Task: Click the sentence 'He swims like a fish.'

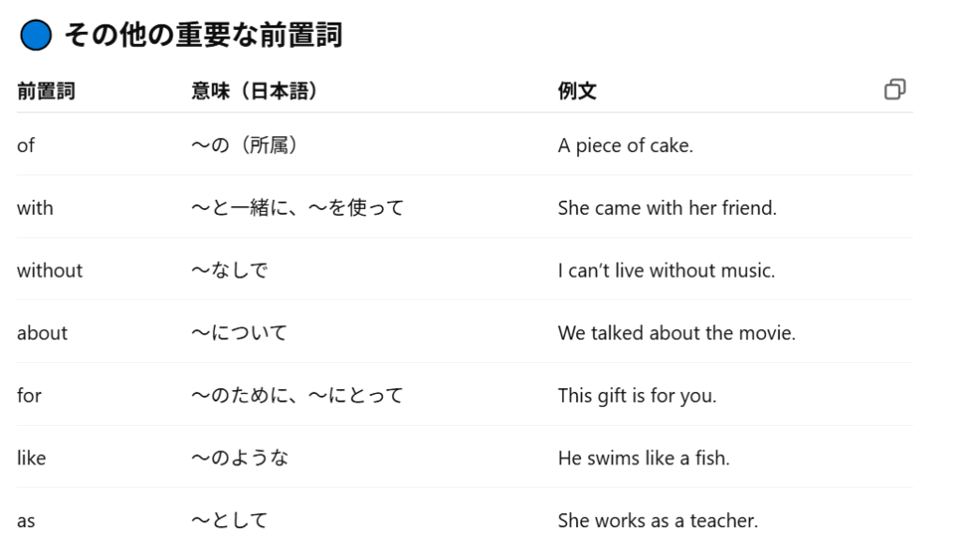Action: point(644,459)
